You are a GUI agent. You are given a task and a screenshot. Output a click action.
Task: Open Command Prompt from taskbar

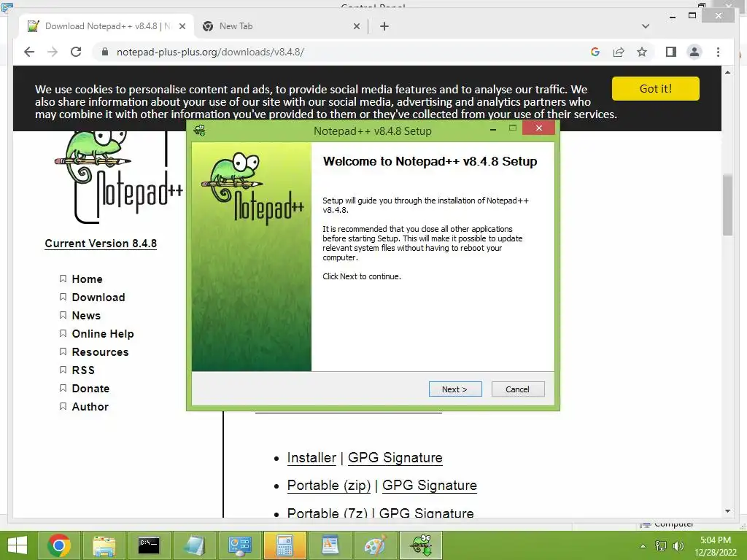click(149, 545)
